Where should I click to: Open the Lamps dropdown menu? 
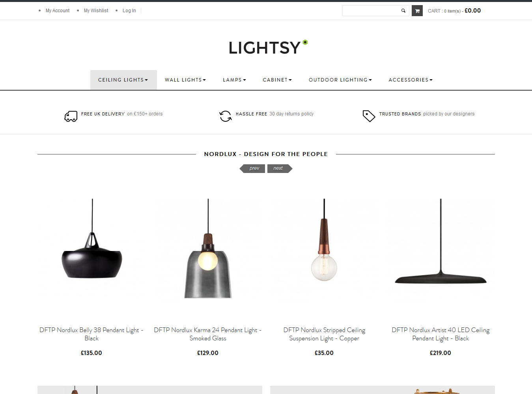235,80
